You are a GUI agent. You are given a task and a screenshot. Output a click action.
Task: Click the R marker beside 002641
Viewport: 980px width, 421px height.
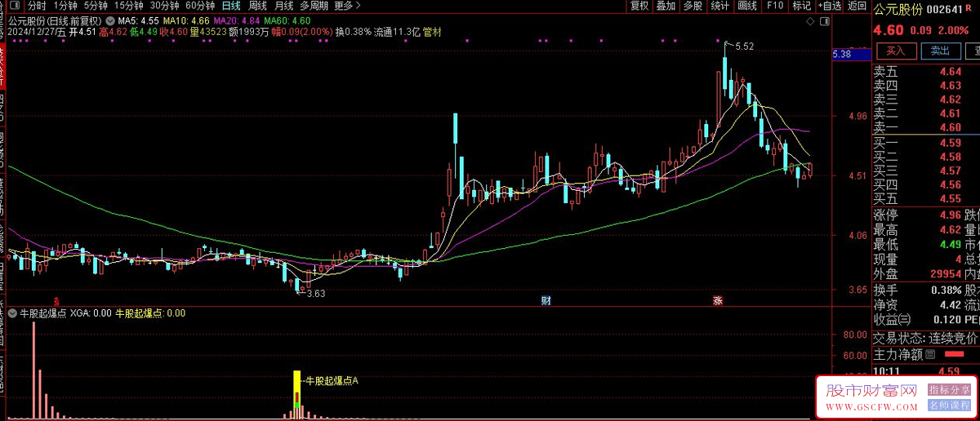(x=970, y=10)
